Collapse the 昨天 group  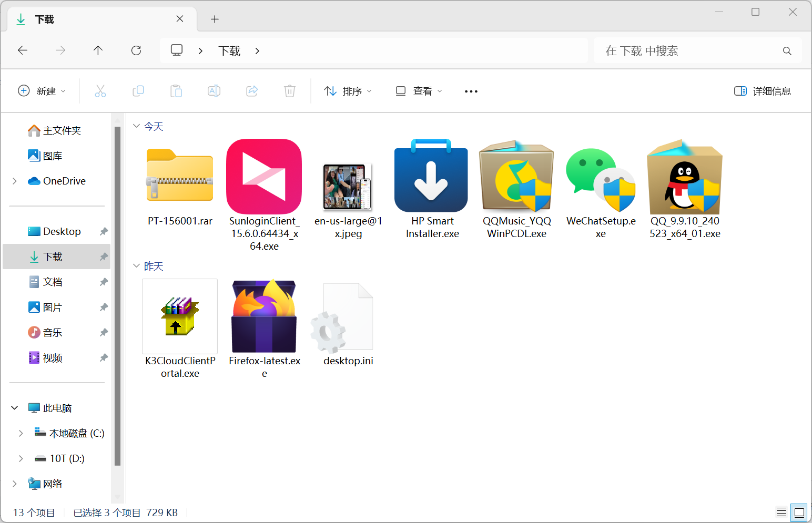click(136, 266)
